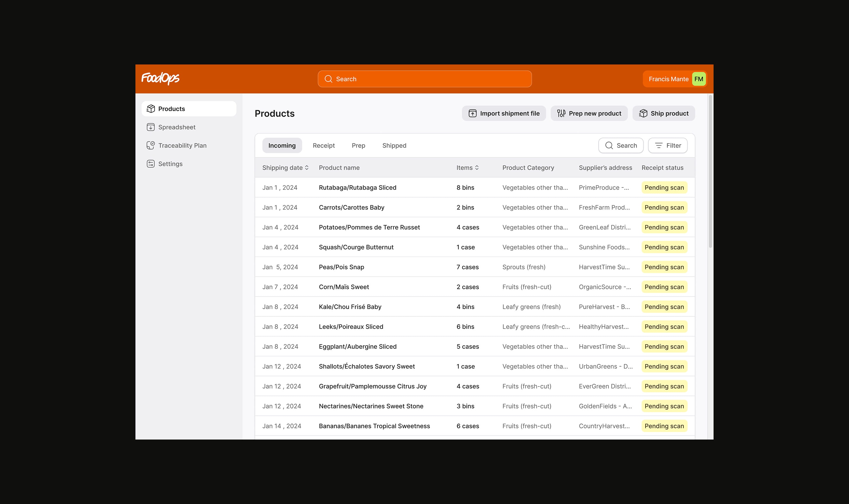This screenshot has height=504, width=849.
Task: Click Ship product button
Action: pyautogui.click(x=663, y=113)
